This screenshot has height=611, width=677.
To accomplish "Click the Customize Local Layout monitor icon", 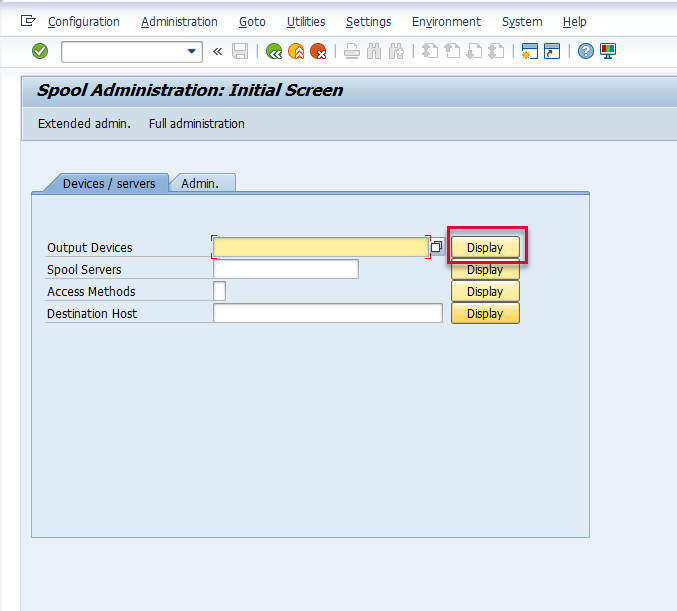I will (x=608, y=51).
